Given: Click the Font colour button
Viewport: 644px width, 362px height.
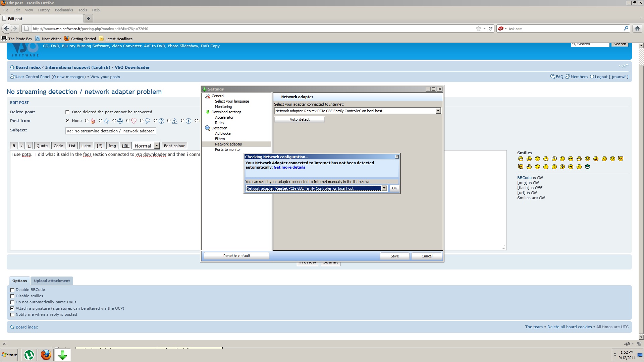Looking at the screenshot, I should click(x=174, y=146).
